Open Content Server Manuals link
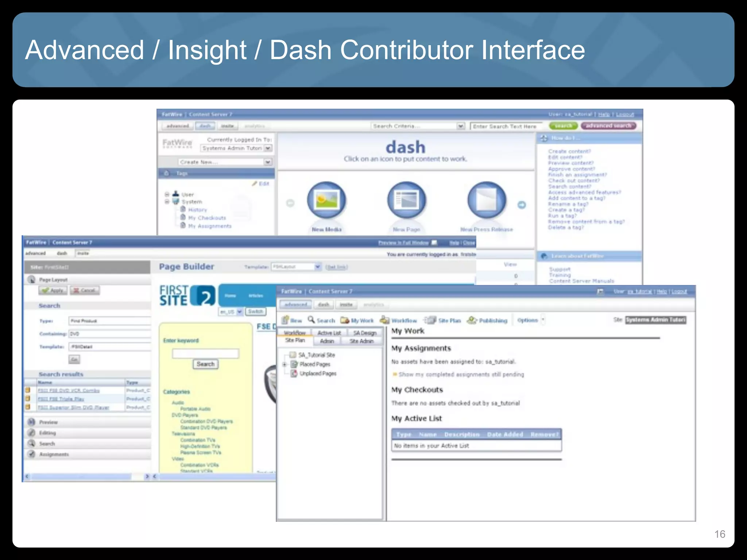This screenshot has height=560, width=747. point(581,281)
